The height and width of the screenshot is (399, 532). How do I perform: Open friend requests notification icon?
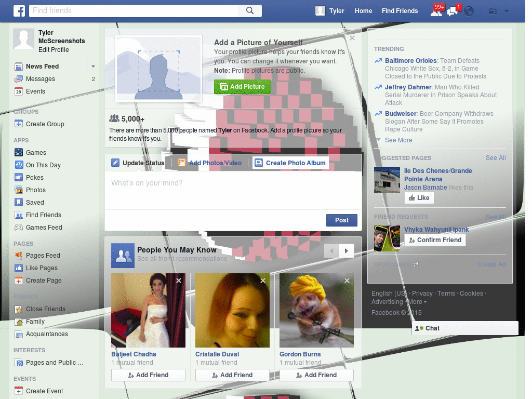point(436,11)
